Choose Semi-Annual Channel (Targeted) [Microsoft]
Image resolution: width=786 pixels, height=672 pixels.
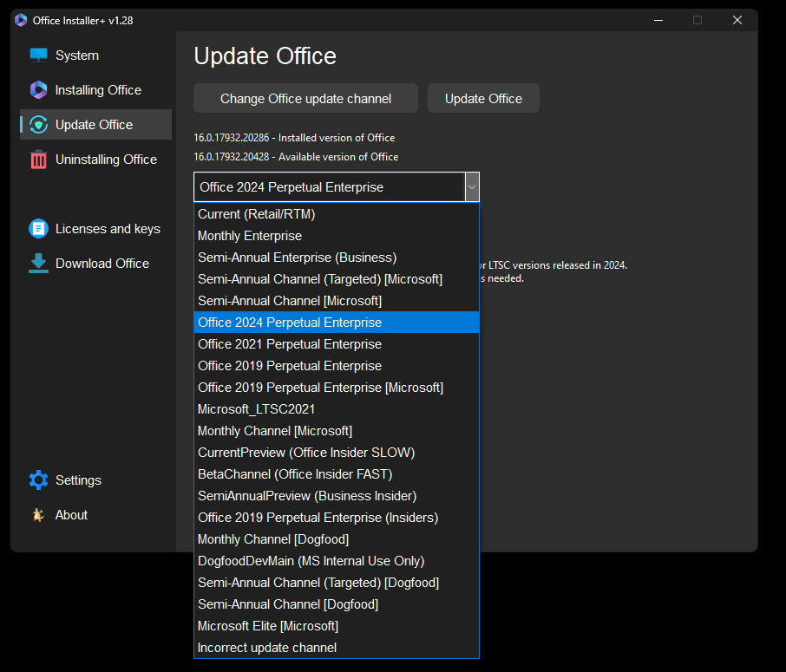tap(337, 279)
